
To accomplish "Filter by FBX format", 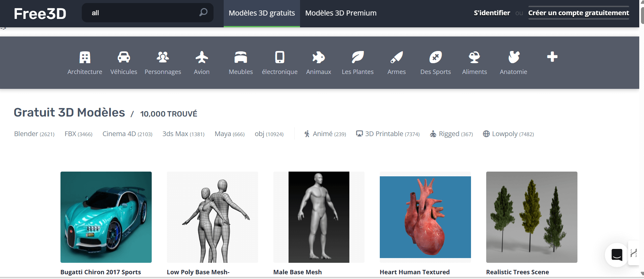I will [78, 134].
